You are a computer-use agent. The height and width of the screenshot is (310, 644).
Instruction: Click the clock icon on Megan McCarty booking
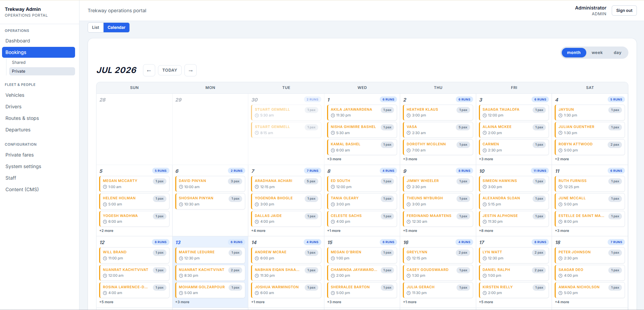[105, 187]
